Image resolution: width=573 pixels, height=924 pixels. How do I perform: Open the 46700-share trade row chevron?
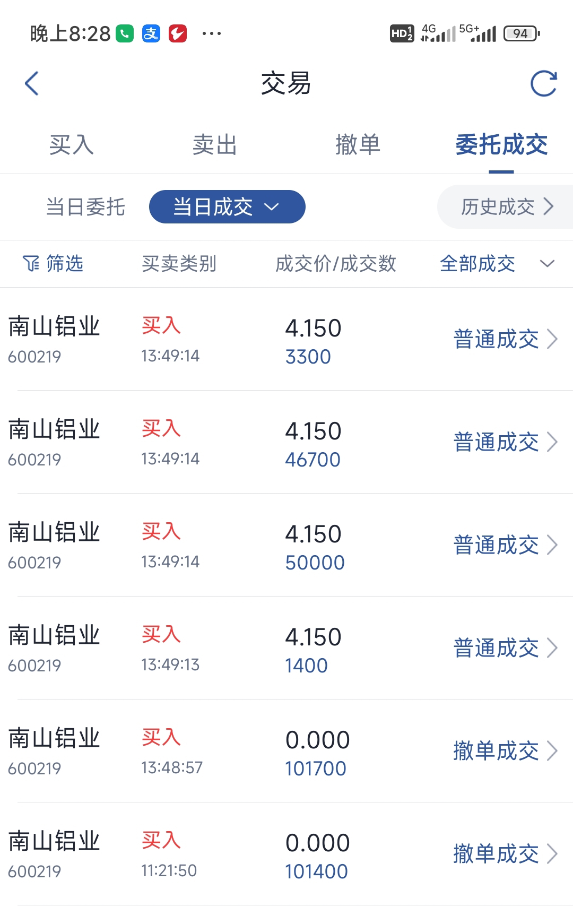coord(552,442)
